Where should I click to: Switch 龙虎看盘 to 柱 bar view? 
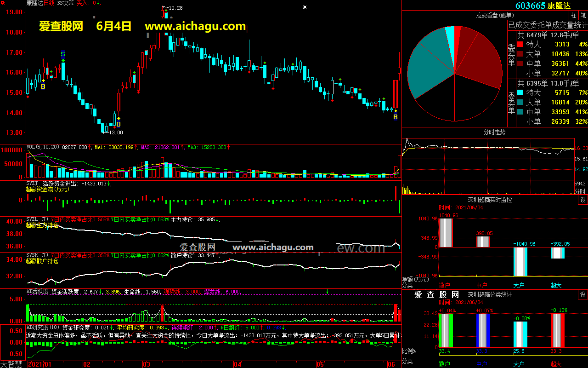click(x=573, y=15)
